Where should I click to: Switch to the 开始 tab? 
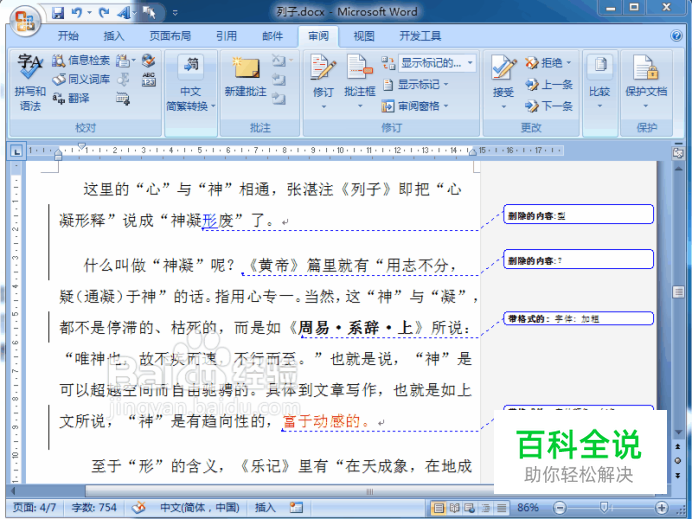(x=68, y=36)
